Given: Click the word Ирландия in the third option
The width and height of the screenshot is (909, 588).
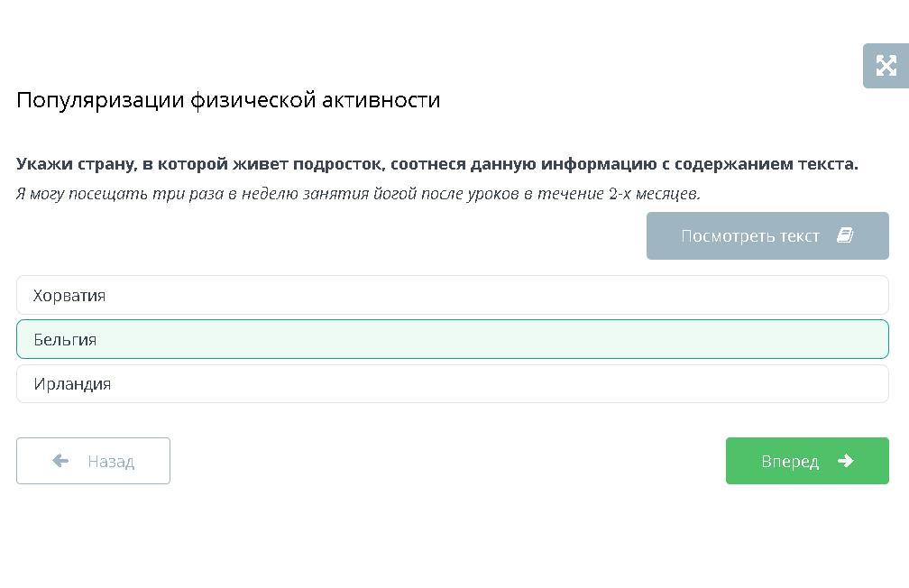Looking at the screenshot, I should [72, 384].
